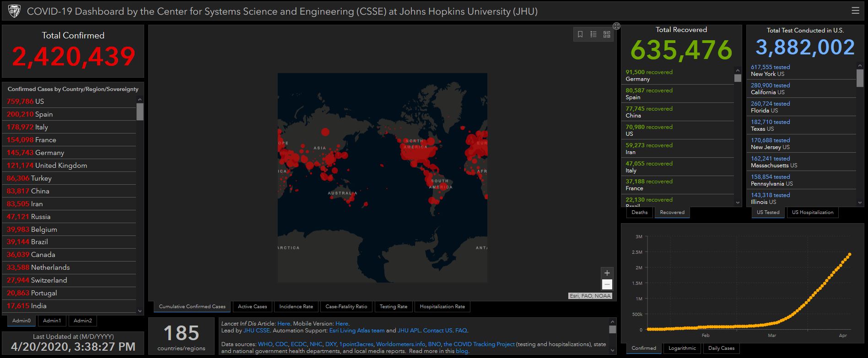Image resolution: width=868 pixels, height=358 pixels.
Task: Expand the map panel to full screen
Action: [x=616, y=26]
